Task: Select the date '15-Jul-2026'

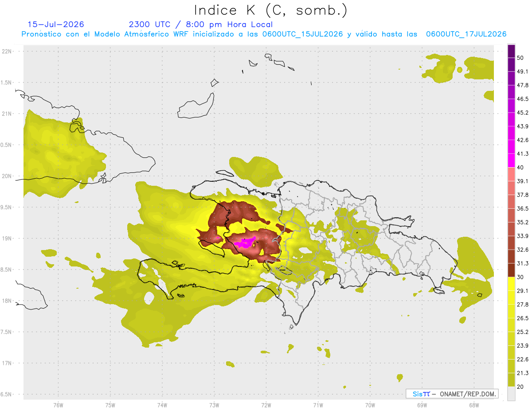Action: (x=56, y=24)
